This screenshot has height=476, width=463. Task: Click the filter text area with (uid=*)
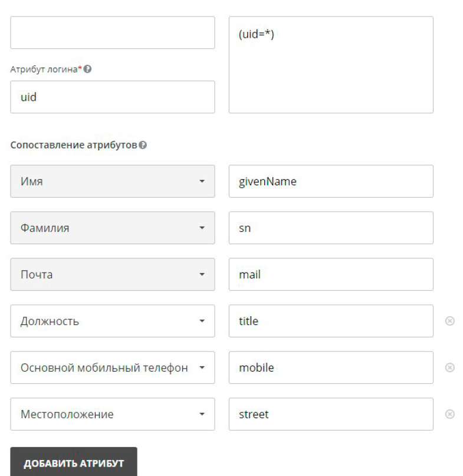point(331,64)
